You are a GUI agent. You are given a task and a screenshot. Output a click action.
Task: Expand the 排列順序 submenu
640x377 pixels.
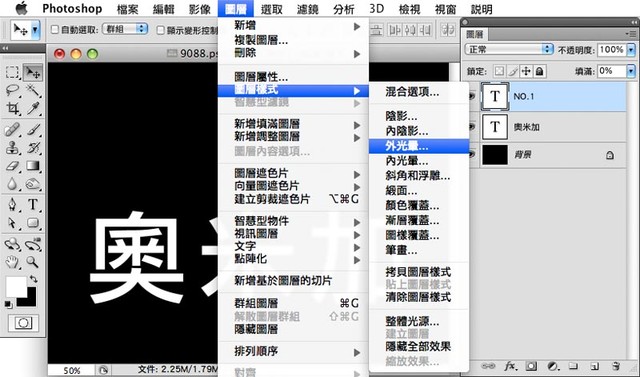[293, 351]
